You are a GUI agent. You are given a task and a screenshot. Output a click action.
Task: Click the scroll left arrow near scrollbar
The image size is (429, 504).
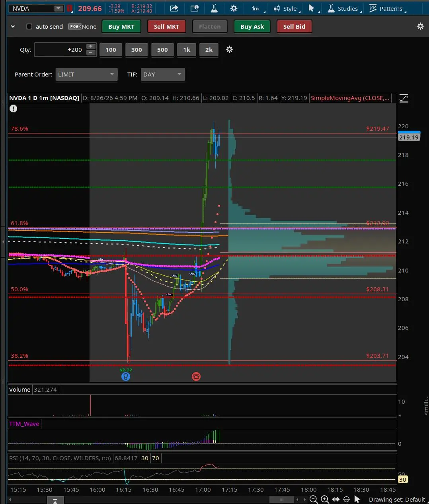pos(297,500)
